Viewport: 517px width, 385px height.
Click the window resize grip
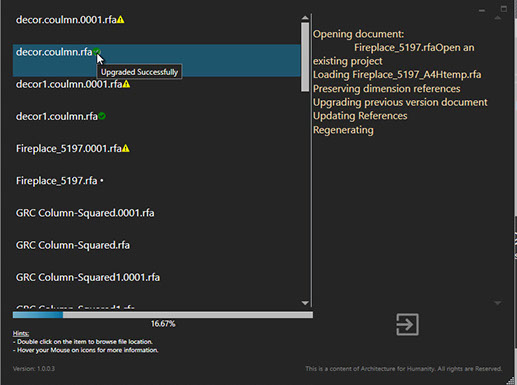pyautogui.click(x=510, y=380)
